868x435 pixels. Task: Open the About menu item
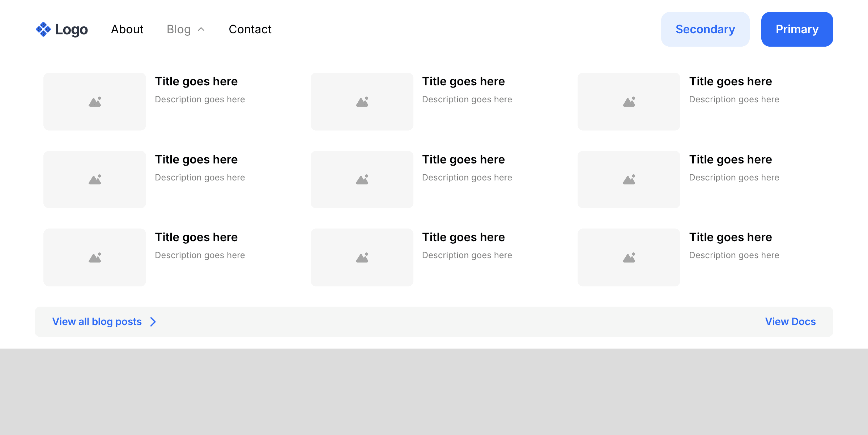click(127, 29)
